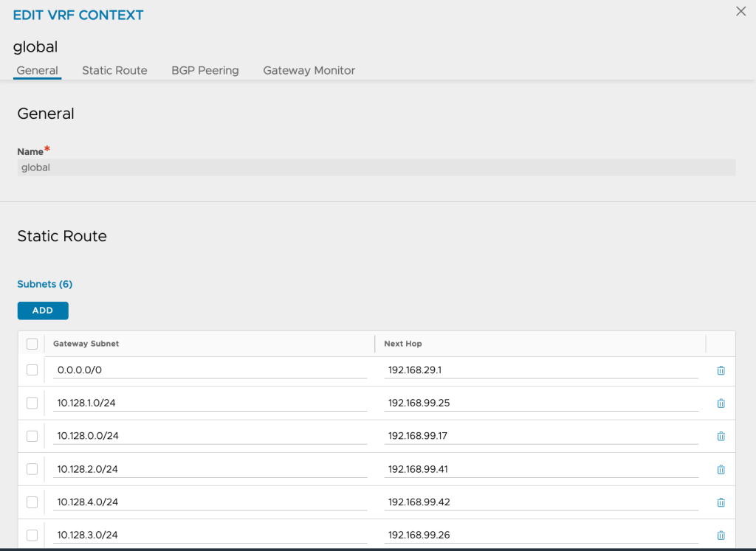Click the Name field containing global
Viewport: 756px width, 551px height.
pos(376,167)
